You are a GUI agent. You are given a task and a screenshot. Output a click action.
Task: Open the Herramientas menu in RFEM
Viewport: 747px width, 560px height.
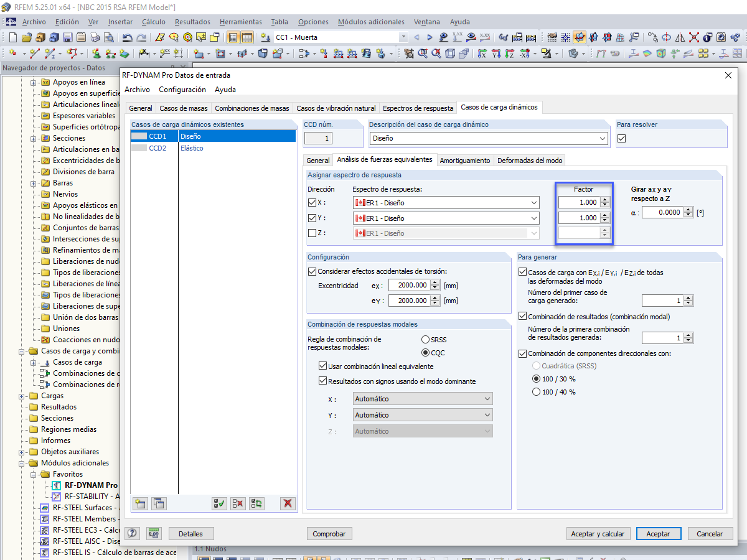point(241,22)
